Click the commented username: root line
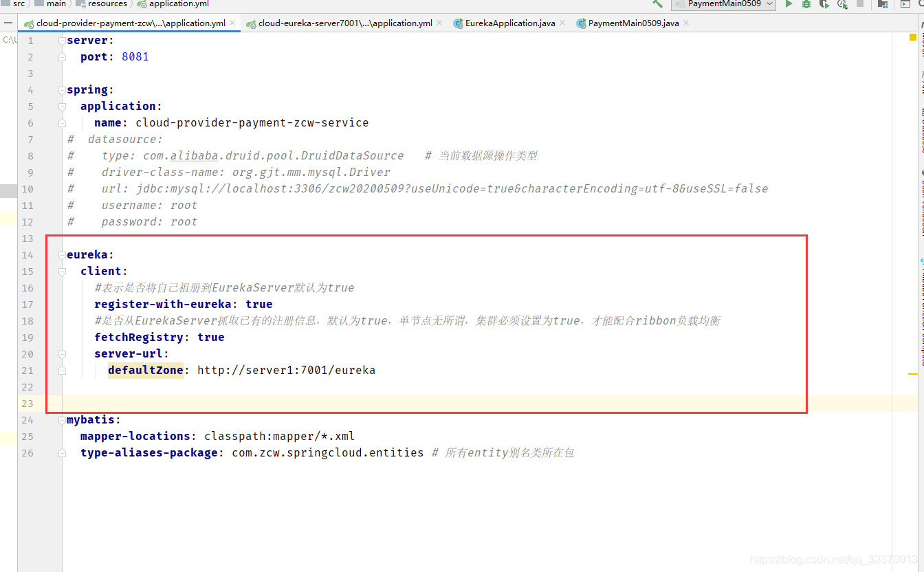This screenshot has height=572, width=924. tap(132, 206)
